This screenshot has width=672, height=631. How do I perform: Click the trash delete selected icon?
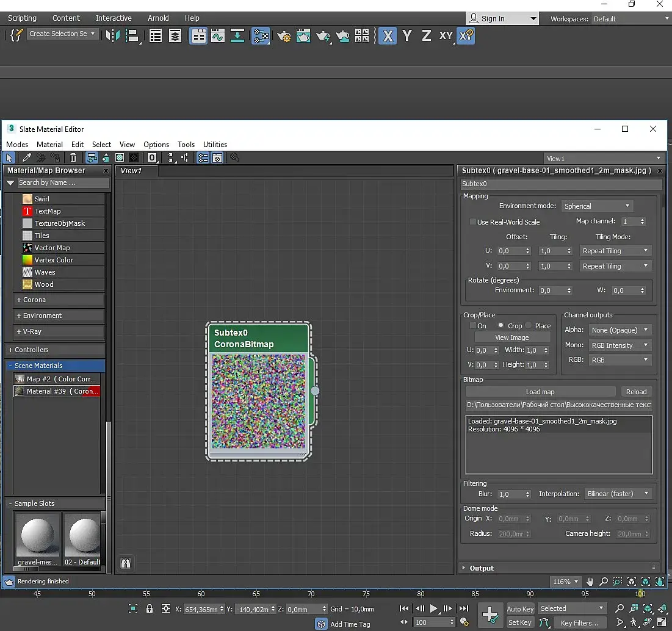(x=73, y=158)
